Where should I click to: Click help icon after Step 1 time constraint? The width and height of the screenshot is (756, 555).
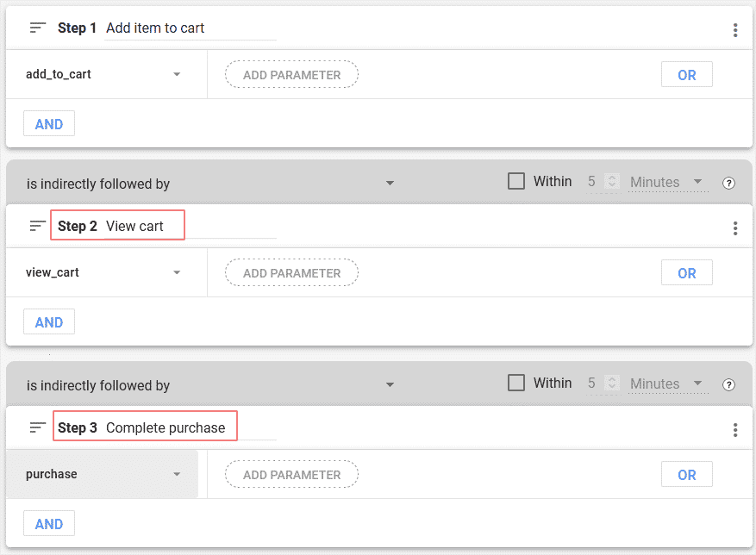tap(729, 183)
